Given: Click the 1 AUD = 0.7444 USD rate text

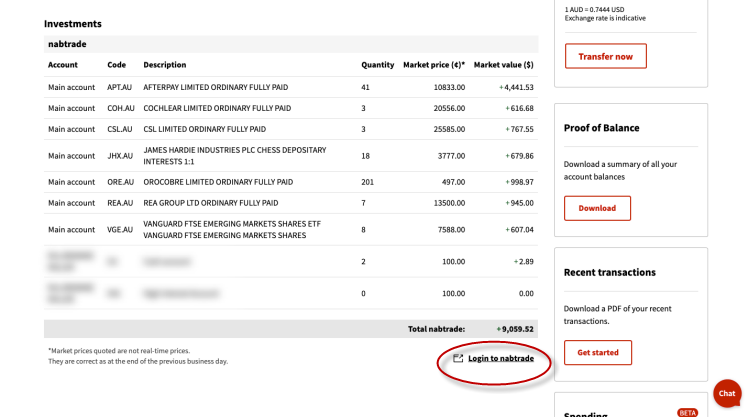Looking at the screenshot, I should pyautogui.click(x=594, y=10).
